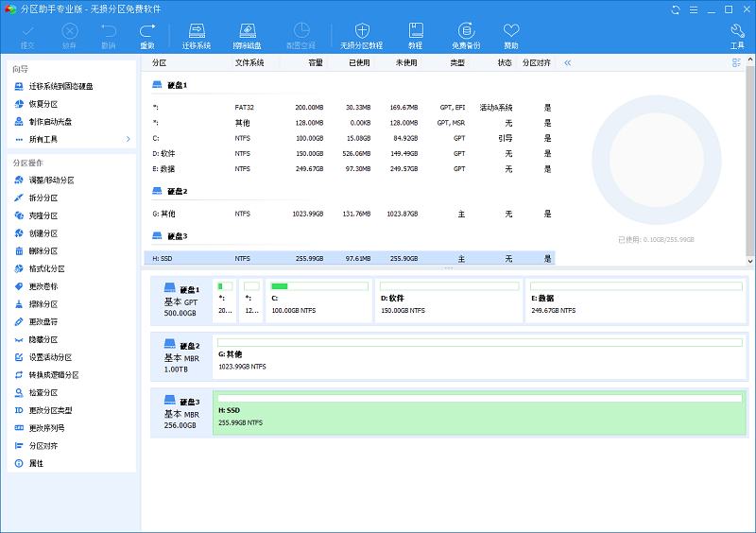Viewport: 756px width, 533px height.
Task: Select the E: 数据 partition row
Action: point(350,169)
